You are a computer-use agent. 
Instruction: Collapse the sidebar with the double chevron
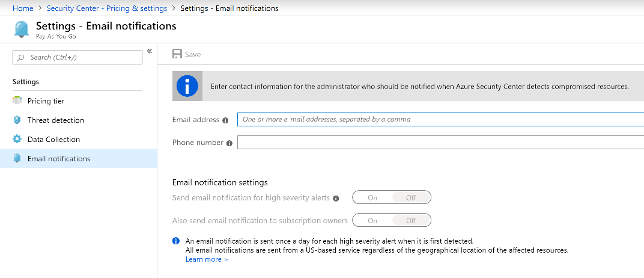(150, 51)
